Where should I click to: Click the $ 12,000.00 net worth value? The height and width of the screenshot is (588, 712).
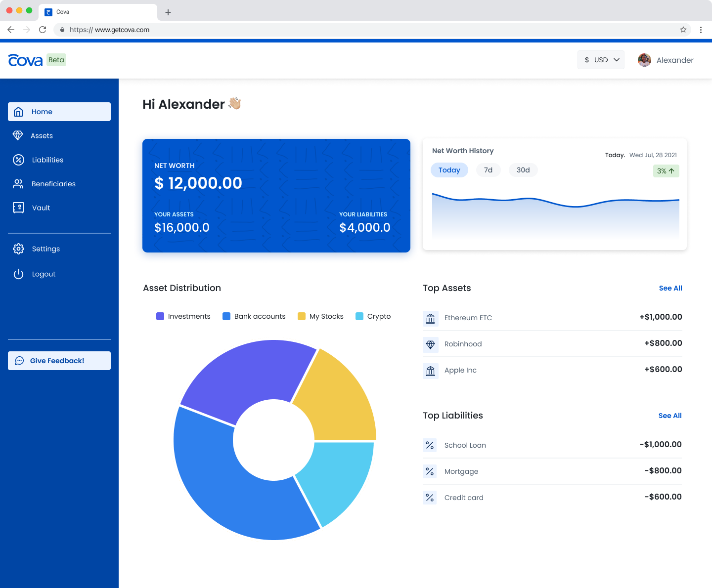point(198,183)
